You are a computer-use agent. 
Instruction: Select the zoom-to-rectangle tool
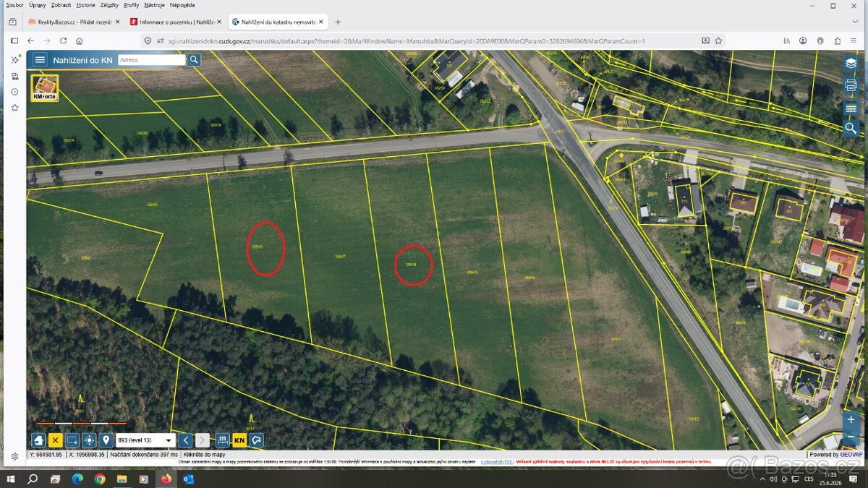click(72, 440)
